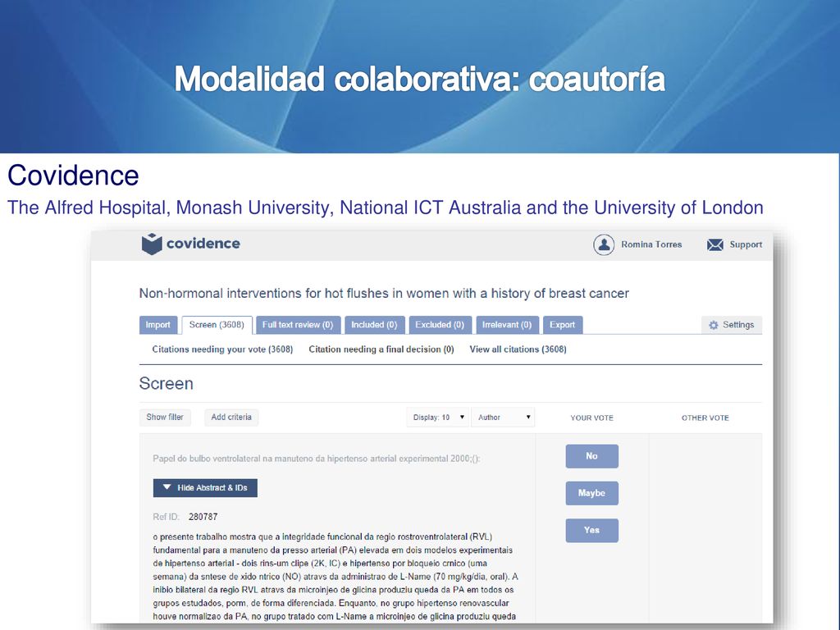The image size is (840, 630).
Task: Vote No on the citation
Action: [x=591, y=456]
